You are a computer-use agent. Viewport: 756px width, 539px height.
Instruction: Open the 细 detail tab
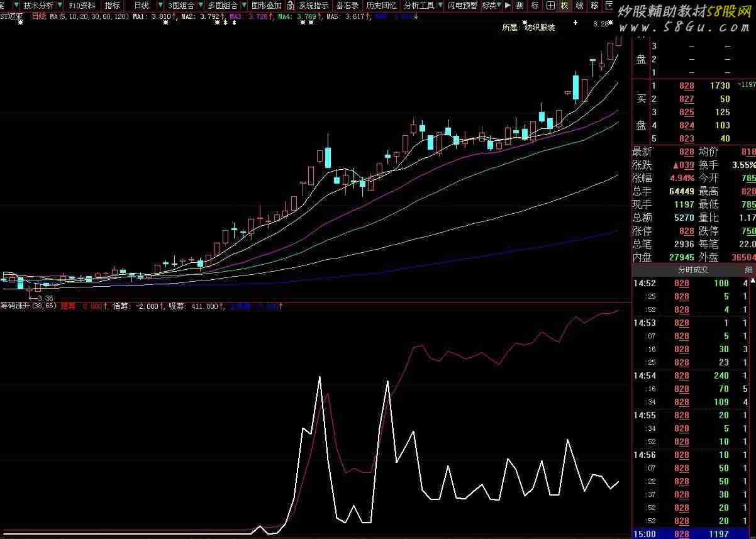tap(748, 269)
